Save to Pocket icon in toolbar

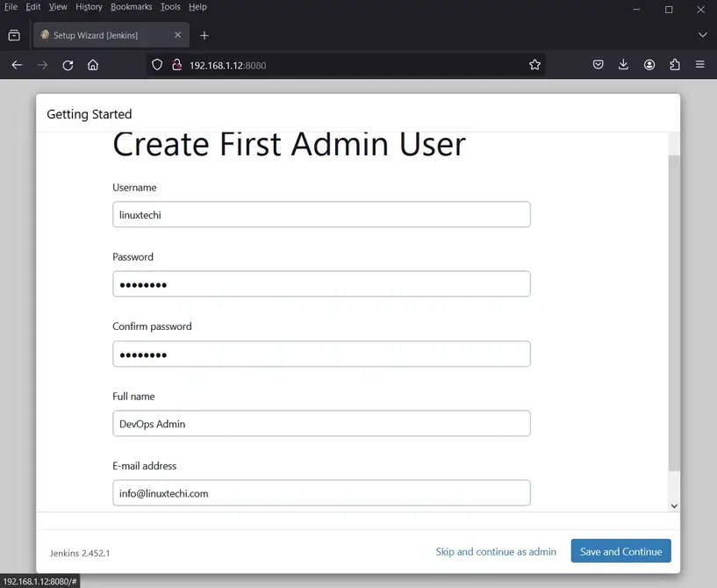(x=598, y=65)
